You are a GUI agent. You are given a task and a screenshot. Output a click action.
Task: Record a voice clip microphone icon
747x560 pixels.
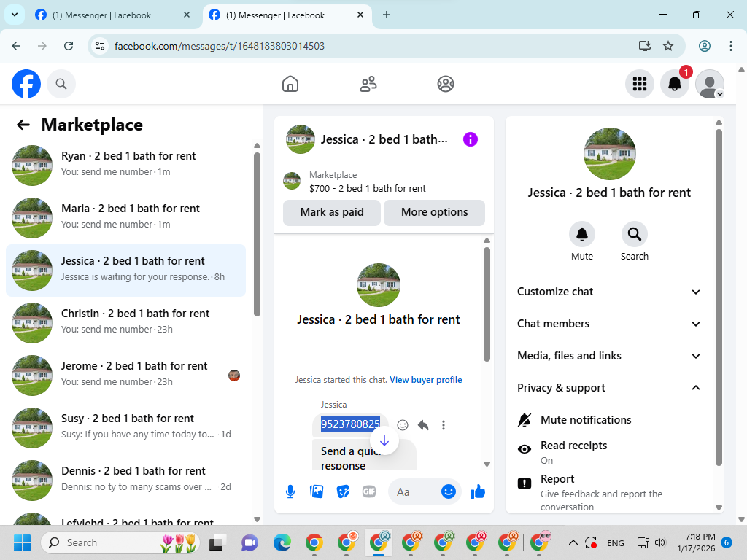(290, 491)
